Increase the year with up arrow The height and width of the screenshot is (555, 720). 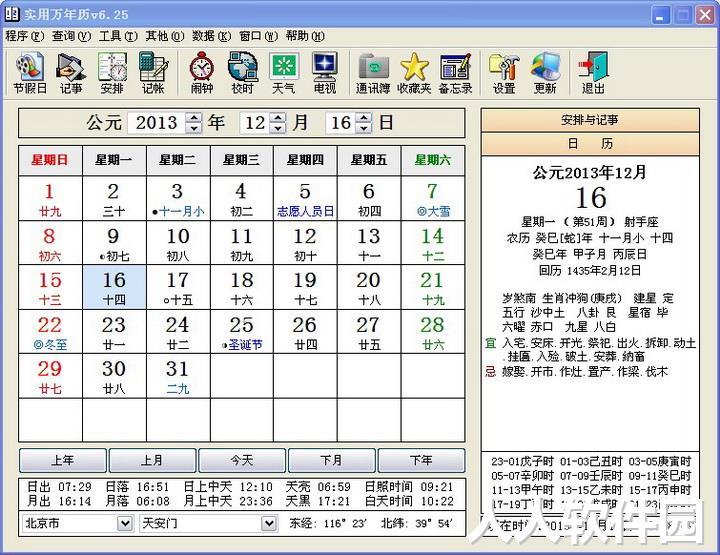tap(194, 118)
